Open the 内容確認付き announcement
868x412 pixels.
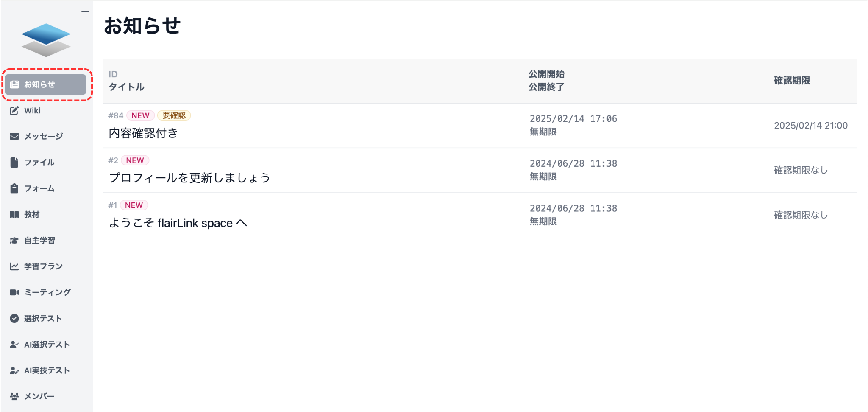[x=143, y=133]
